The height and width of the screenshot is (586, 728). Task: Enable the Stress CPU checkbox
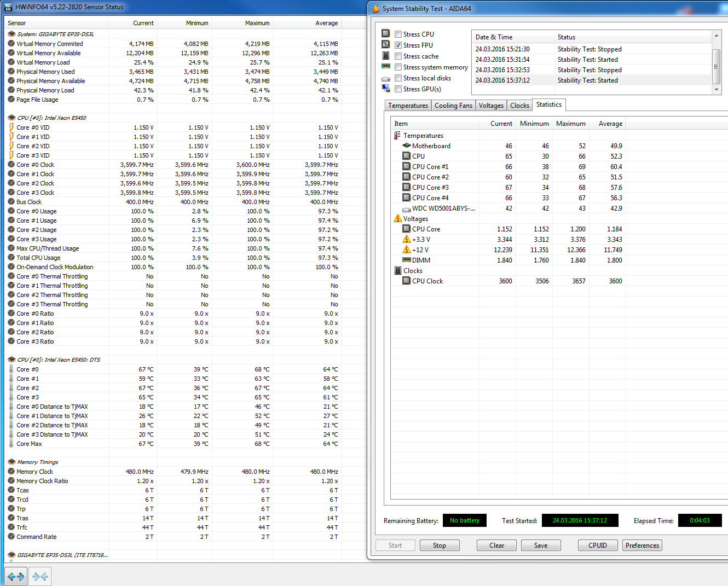tap(398, 34)
